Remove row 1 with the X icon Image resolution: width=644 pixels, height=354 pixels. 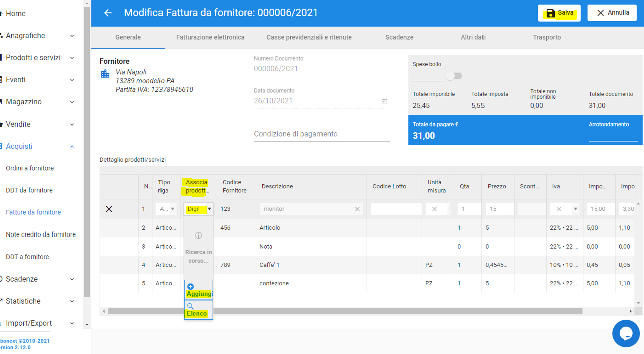[109, 209]
